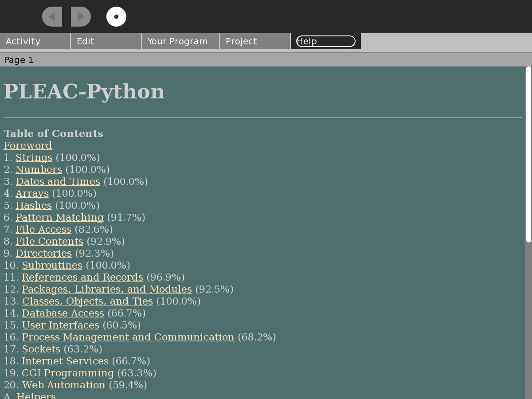This screenshot has width=532, height=399.
Task: Go to Dates and Times chapter
Action: [58, 181]
